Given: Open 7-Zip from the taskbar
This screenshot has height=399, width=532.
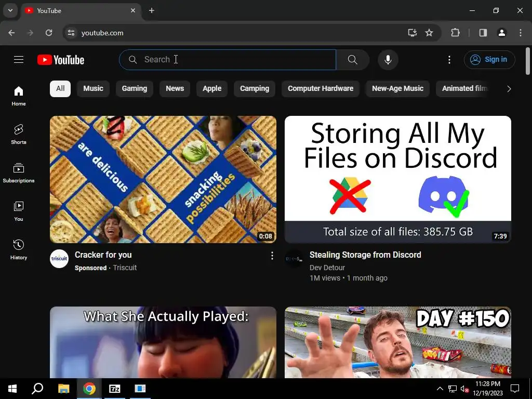Looking at the screenshot, I should click(115, 389).
